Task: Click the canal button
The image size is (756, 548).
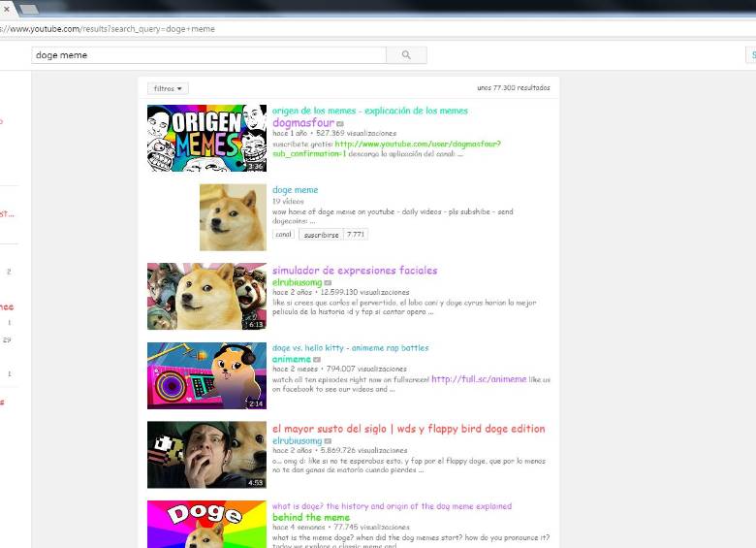Action: tap(283, 234)
